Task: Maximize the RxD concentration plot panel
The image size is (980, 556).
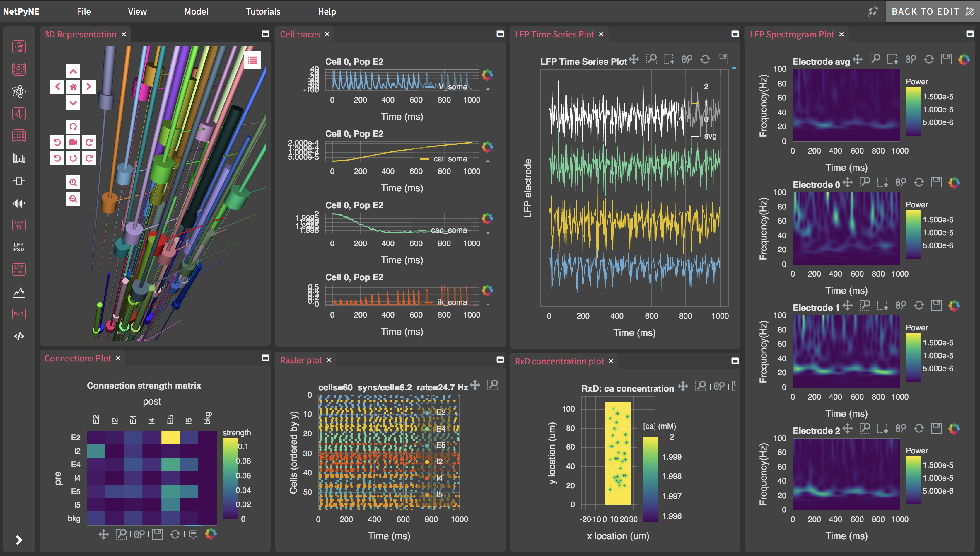Action: pyautogui.click(x=735, y=361)
